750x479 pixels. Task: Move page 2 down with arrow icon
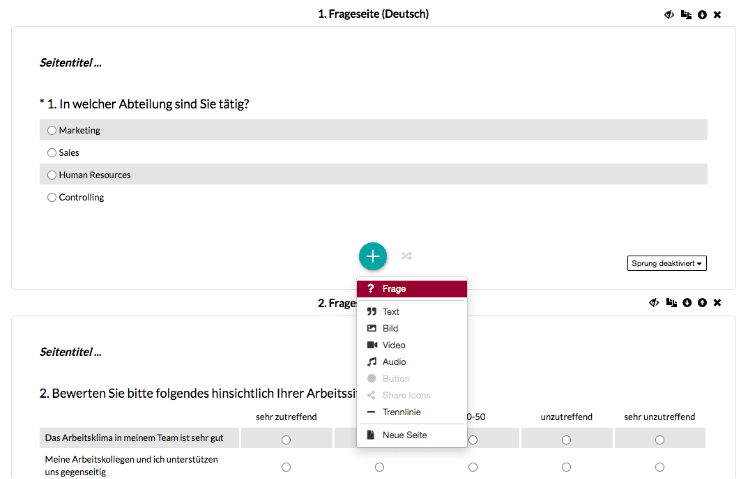coord(687,302)
